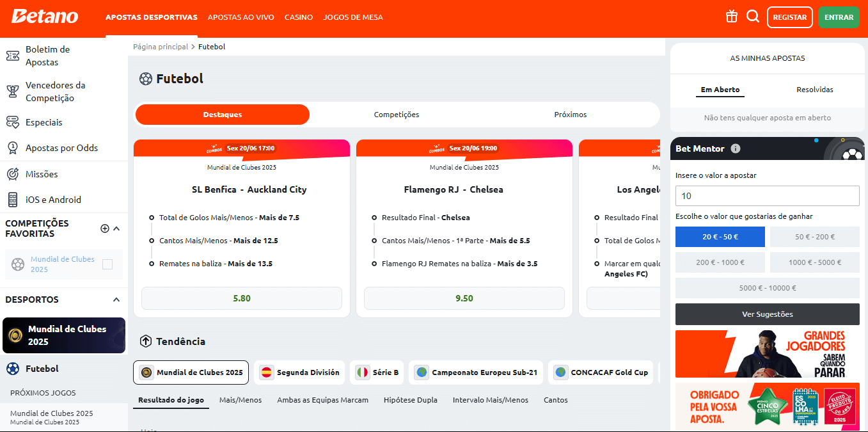
Task: Switch to the Próximos tab
Action: coord(571,115)
